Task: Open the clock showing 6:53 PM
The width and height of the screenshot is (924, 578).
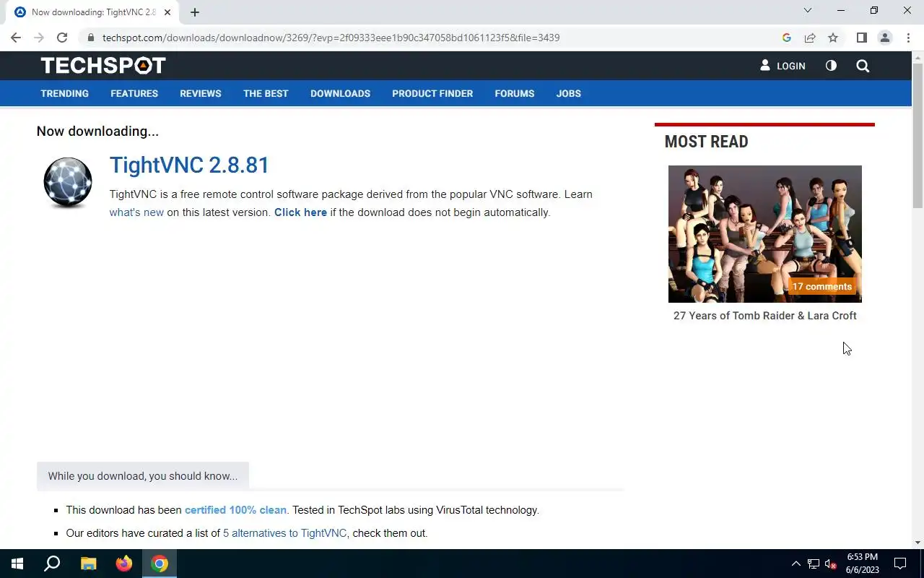Action: pos(863,564)
